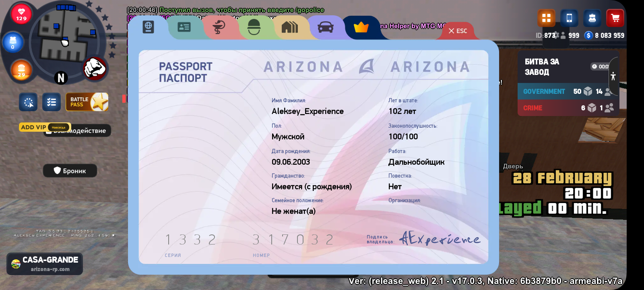
Task: Tap the passport series 1332
Action: point(191,240)
